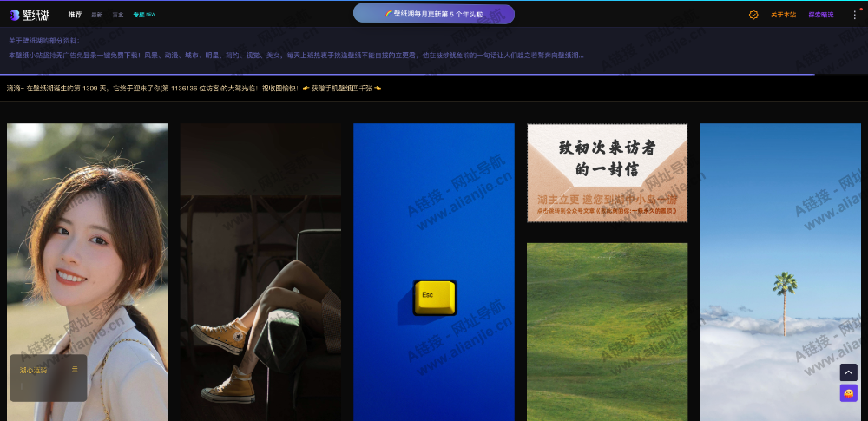Click the orange verified badge icon
This screenshot has height=421, width=868.
pyautogui.click(x=753, y=15)
